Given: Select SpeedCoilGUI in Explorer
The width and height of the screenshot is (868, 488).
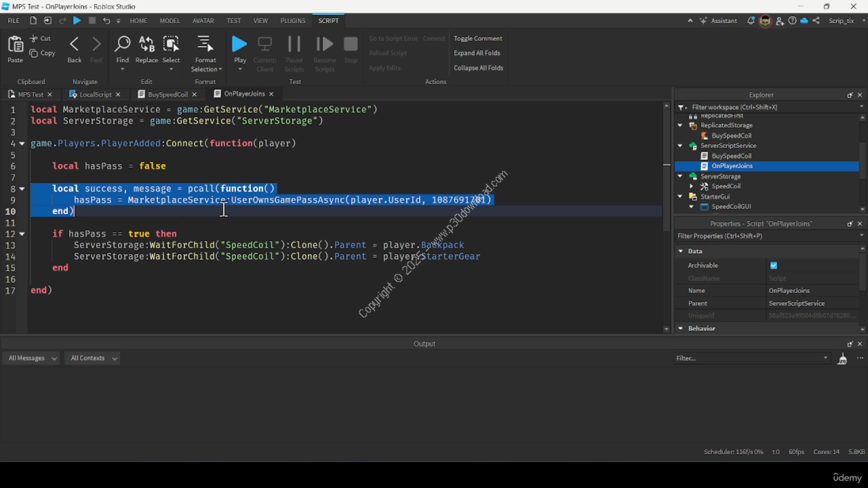Looking at the screenshot, I should pos(731,207).
